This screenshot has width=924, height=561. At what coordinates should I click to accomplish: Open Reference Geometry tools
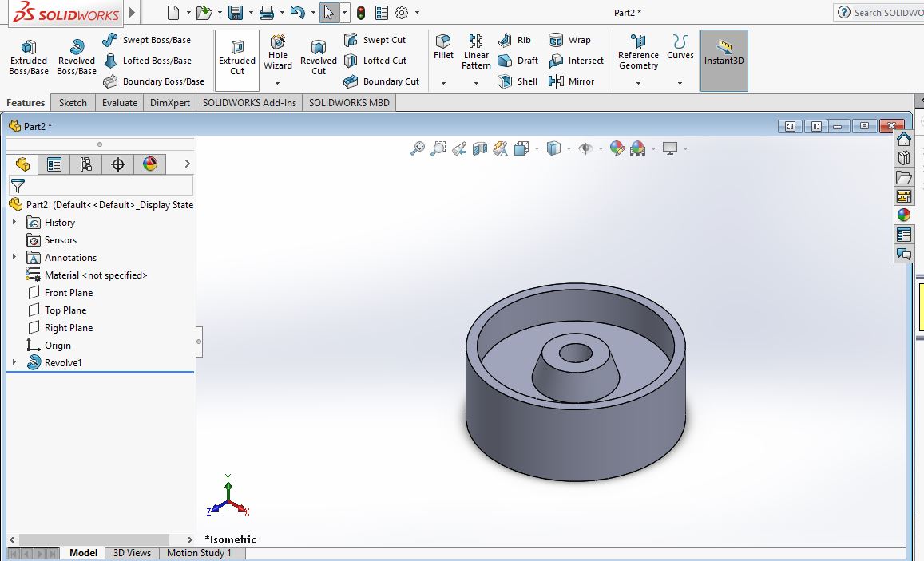pyautogui.click(x=638, y=52)
